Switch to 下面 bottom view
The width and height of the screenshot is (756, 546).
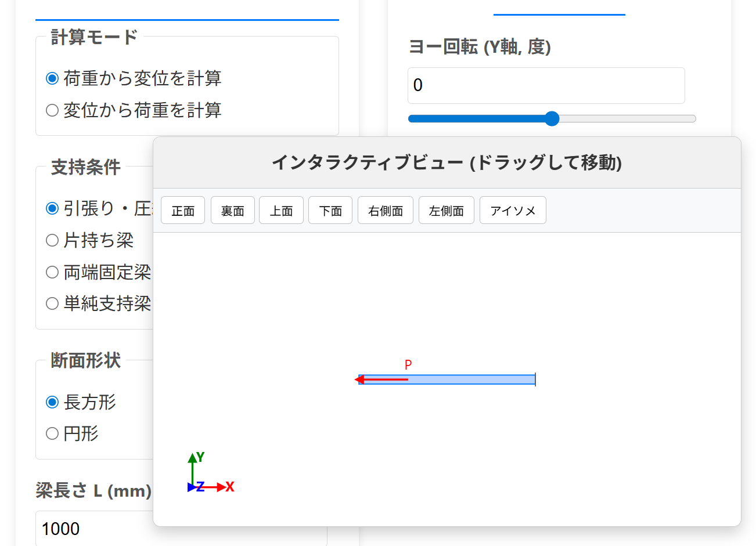pyautogui.click(x=330, y=211)
